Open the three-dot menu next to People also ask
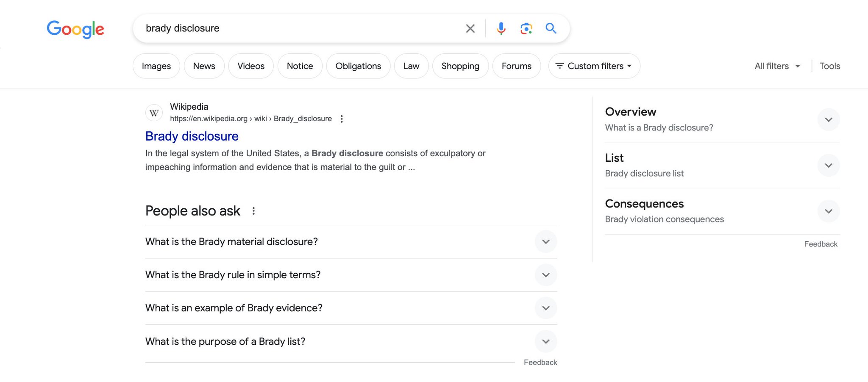868x382 pixels. click(253, 211)
